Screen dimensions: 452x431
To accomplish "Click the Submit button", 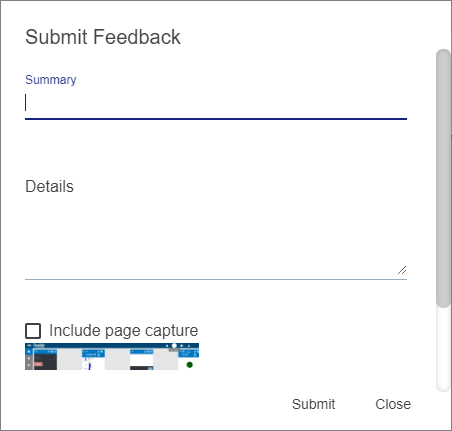I will click(x=313, y=404).
